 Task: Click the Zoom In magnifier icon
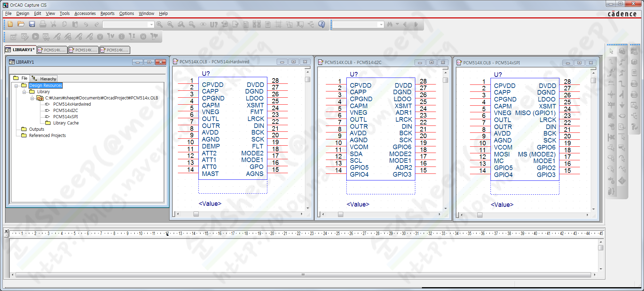pos(159,24)
